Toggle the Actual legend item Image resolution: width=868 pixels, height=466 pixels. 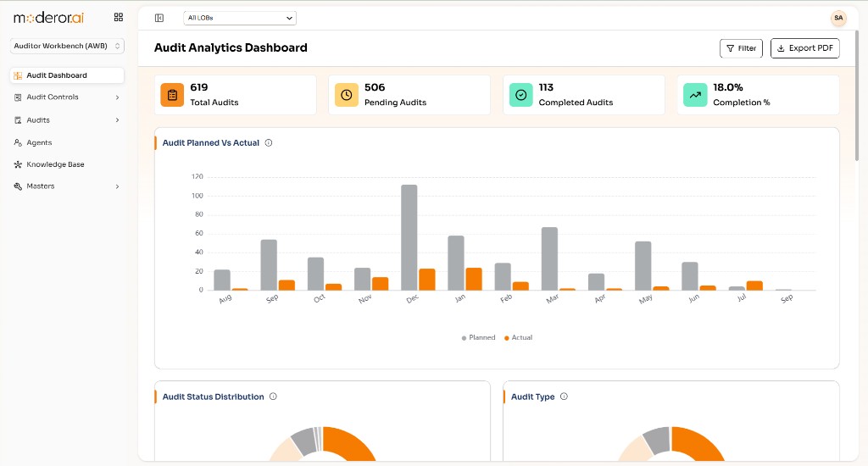tap(518, 337)
